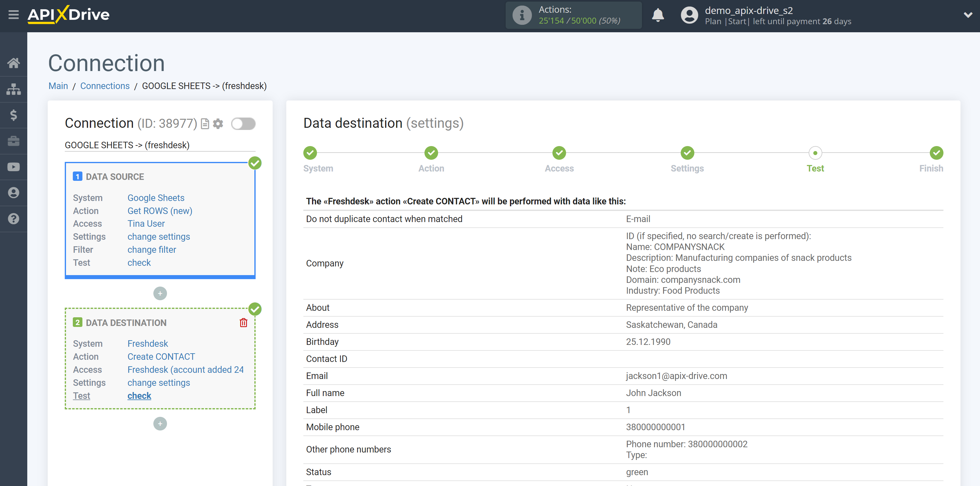Click the data destination check link

(139, 395)
